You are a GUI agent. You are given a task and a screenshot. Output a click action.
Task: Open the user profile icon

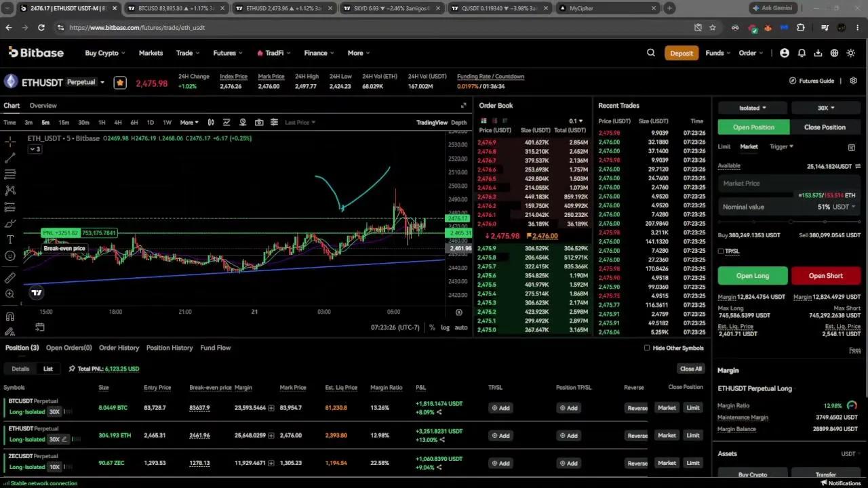[785, 53]
